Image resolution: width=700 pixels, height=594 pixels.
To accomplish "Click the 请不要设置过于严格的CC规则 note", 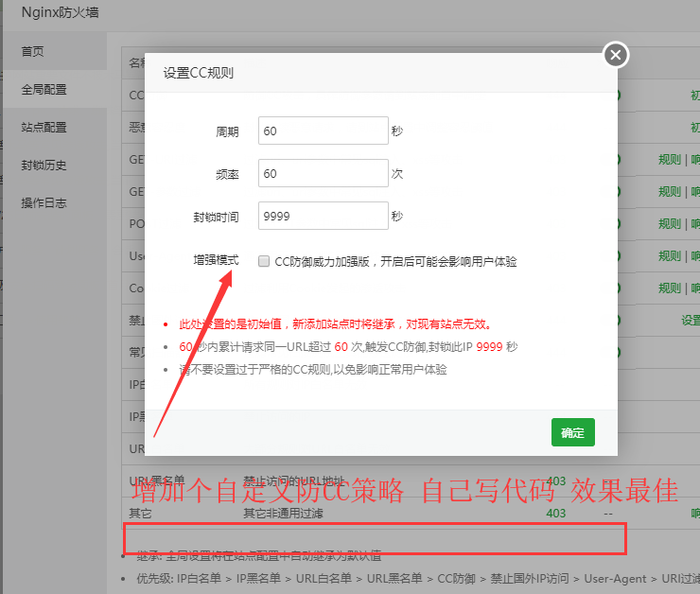I will pos(313,370).
